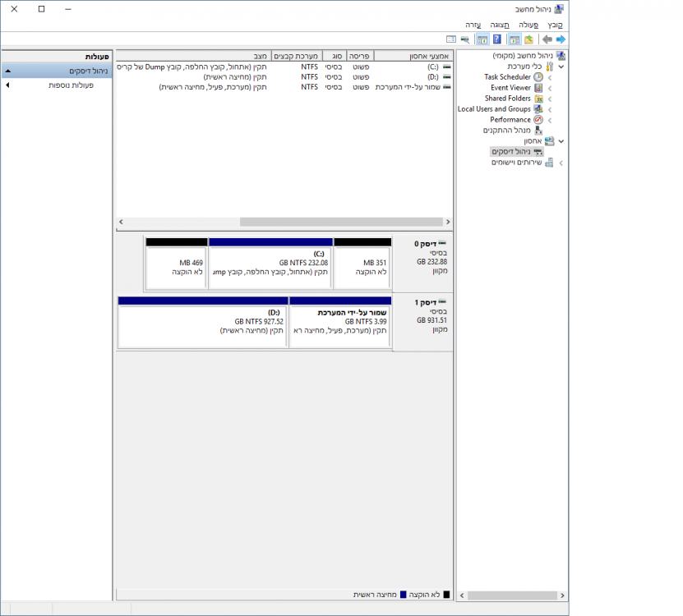Expand the Event Viewer tree node
This screenshot has height=616, width=683.
pos(550,88)
